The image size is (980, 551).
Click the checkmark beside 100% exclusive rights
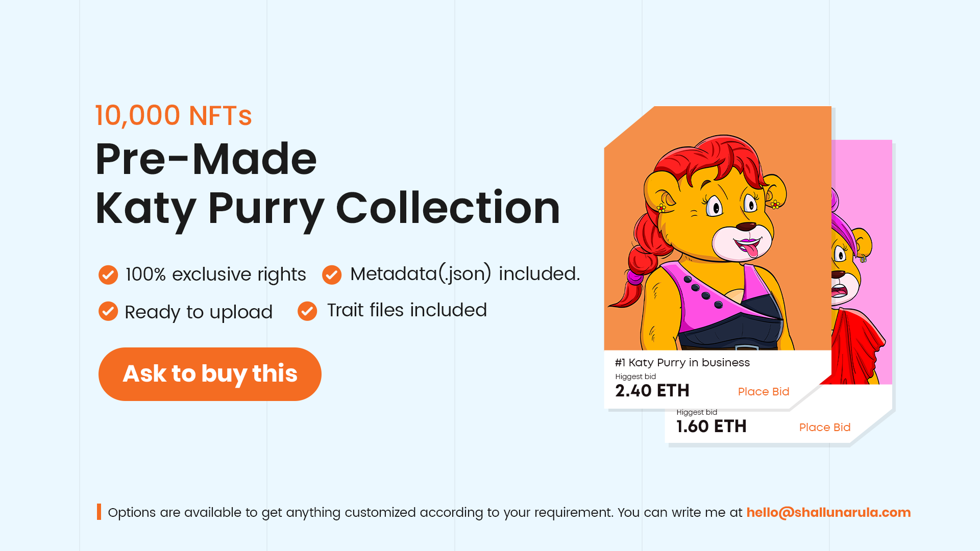(x=108, y=274)
